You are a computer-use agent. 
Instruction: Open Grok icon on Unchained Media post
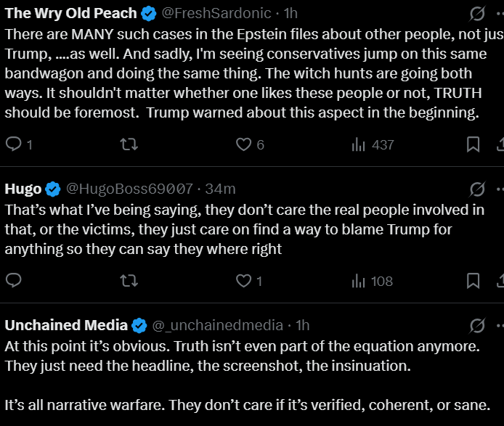(x=477, y=325)
